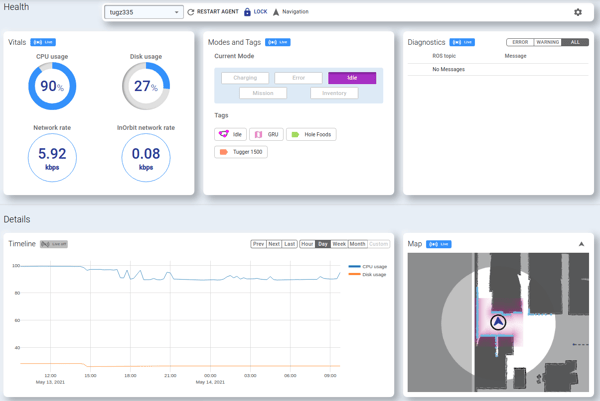Click the Hole Foods tag chip

click(x=311, y=134)
